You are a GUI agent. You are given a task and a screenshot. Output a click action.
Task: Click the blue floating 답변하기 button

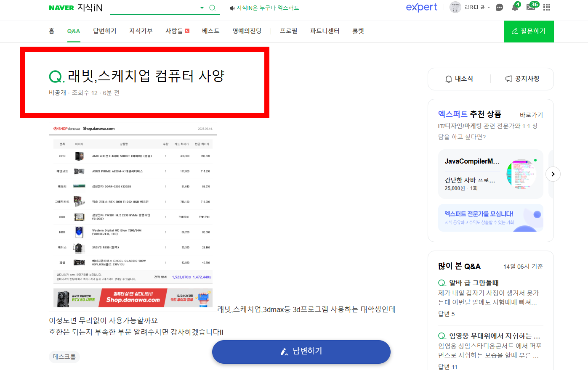pyautogui.click(x=301, y=351)
